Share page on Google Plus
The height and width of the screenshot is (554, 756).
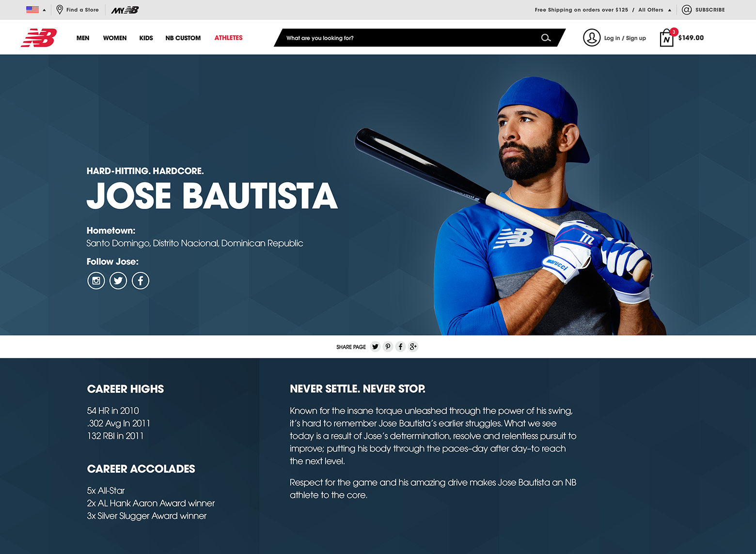(413, 347)
